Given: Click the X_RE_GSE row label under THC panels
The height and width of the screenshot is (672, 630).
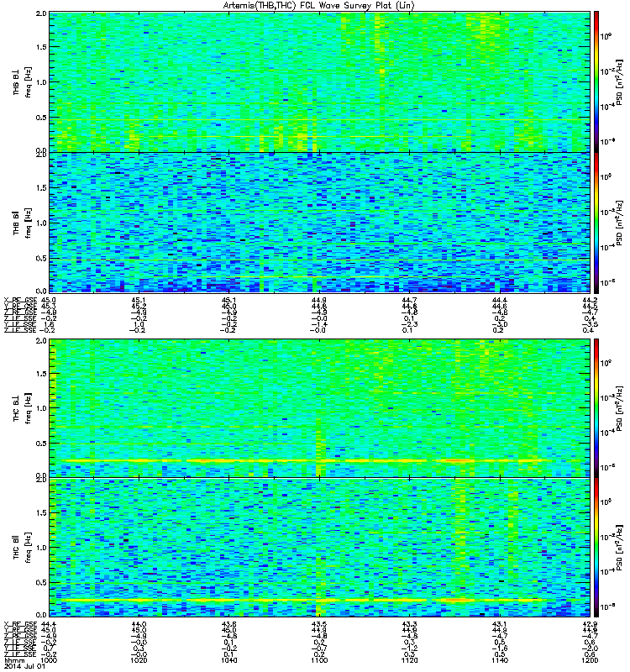Looking at the screenshot, I should click(x=20, y=623).
